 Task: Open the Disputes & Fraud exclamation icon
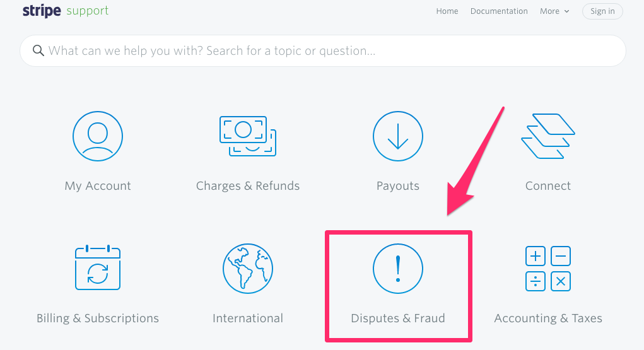tap(398, 269)
